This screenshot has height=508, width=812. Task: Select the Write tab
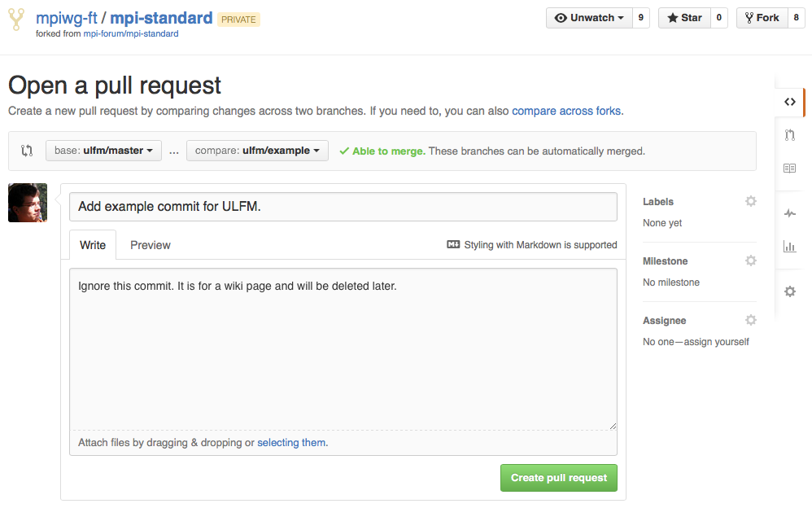pos(93,245)
